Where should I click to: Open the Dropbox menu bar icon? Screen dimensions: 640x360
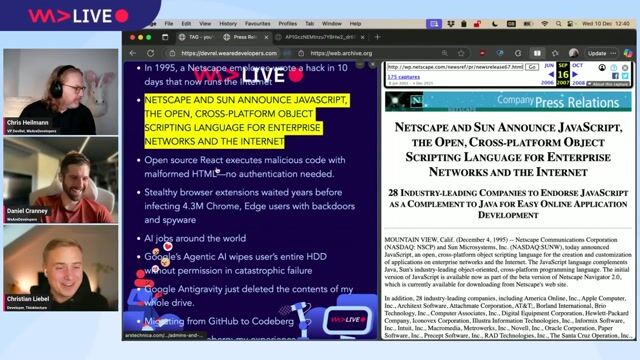(x=451, y=24)
